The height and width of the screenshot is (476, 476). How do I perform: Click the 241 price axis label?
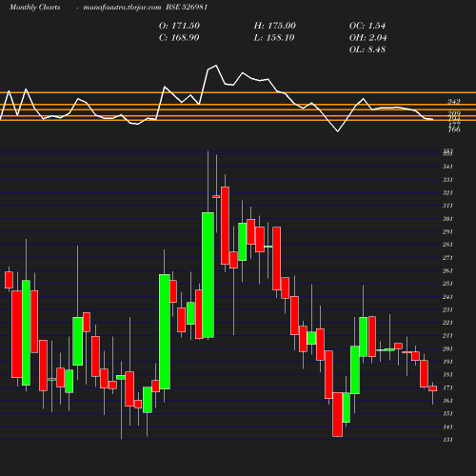tap(447, 297)
